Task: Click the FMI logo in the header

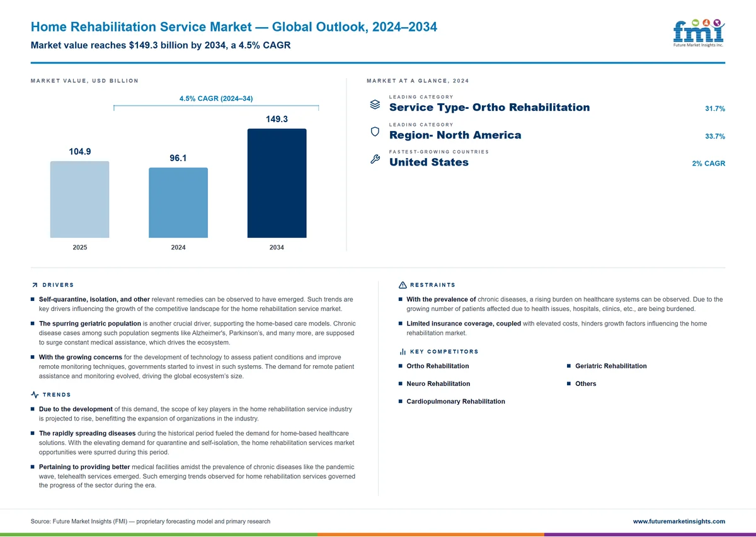Action: click(699, 33)
